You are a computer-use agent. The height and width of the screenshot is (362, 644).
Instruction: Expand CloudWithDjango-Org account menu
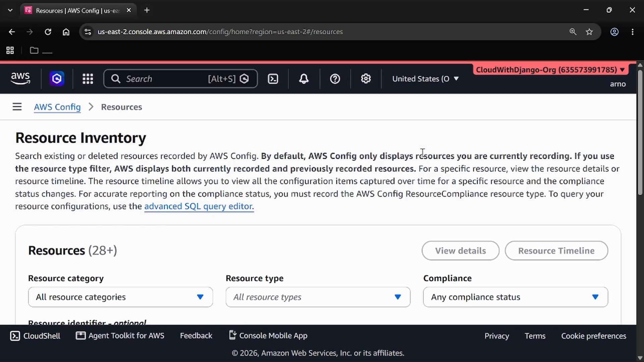click(x=550, y=70)
